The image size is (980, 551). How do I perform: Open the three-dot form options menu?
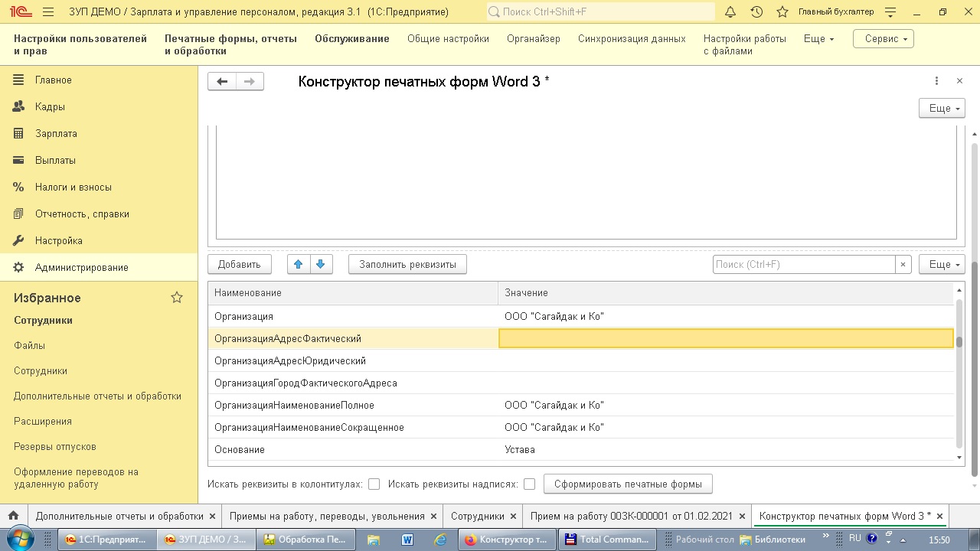click(x=936, y=81)
